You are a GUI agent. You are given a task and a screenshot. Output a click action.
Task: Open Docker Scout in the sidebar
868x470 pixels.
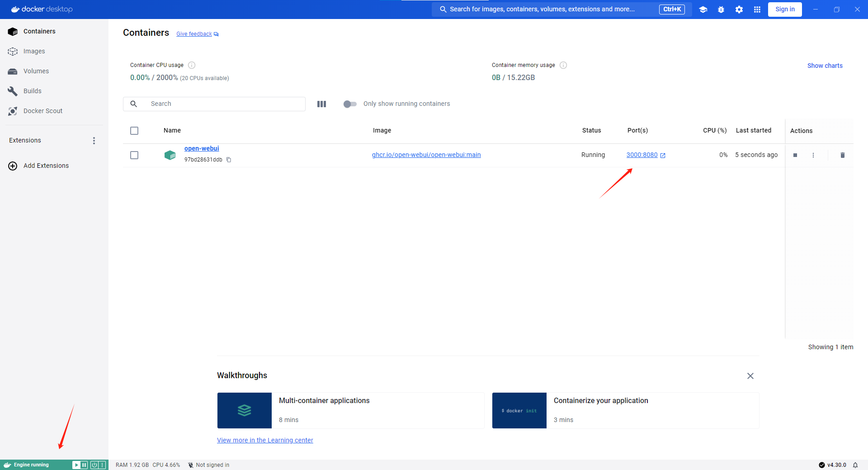click(x=54, y=111)
